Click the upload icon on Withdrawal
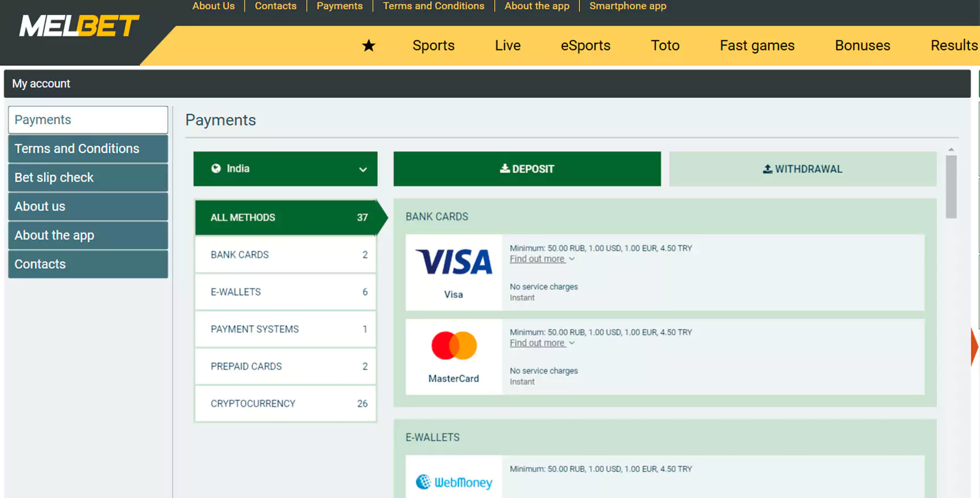Viewport: 980px width, 498px height. pyautogui.click(x=768, y=169)
